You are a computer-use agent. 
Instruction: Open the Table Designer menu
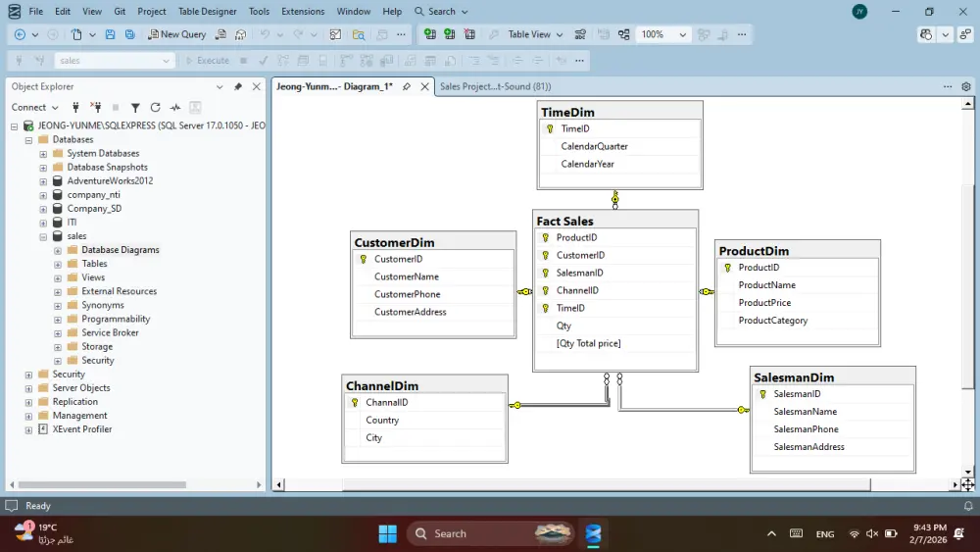click(208, 11)
